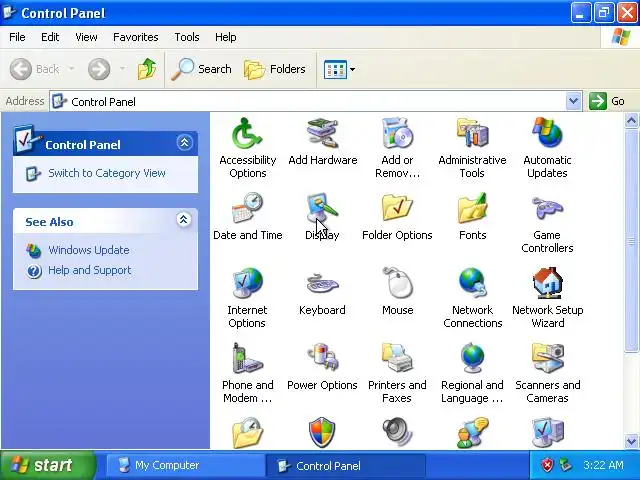The height and width of the screenshot is (480, 640).
Task: Click the safely remove hardware tray icon
Action: tap(565, 465)
